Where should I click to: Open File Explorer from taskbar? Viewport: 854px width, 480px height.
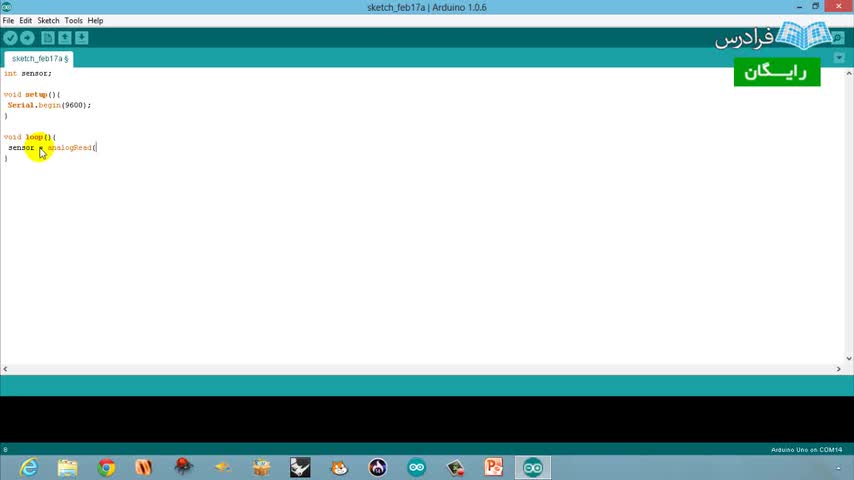[x=68, y=467]
